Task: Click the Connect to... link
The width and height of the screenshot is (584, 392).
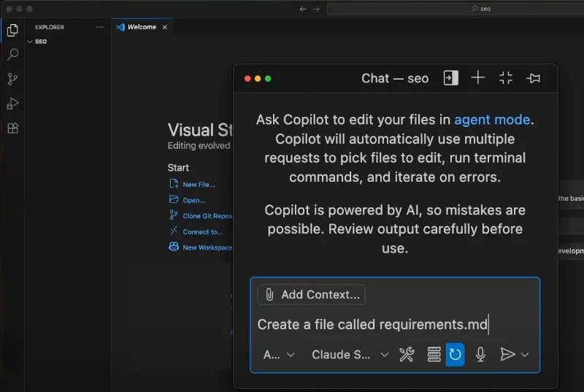Action: (x=203, y=231)
